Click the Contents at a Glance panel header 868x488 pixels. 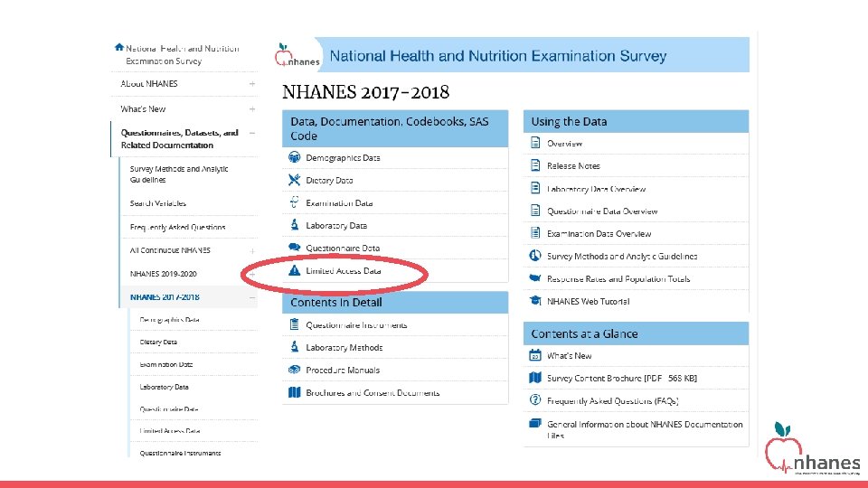636,333
